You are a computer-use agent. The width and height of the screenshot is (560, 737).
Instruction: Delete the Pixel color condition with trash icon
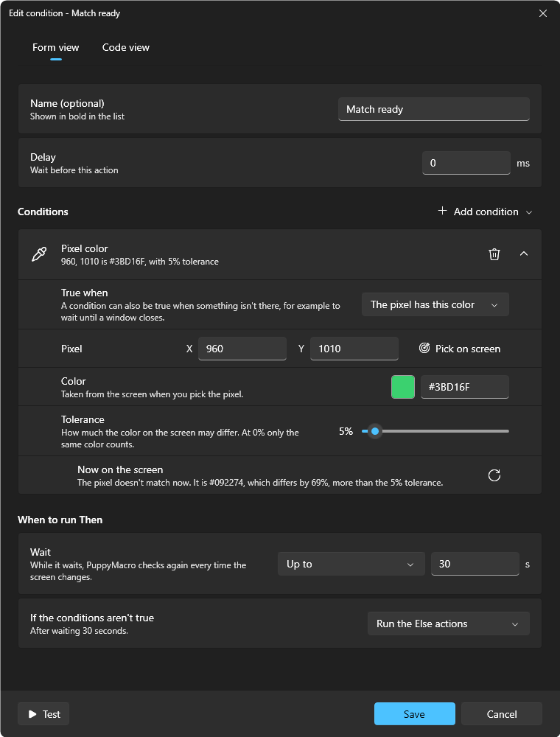(x=494, y=254)
